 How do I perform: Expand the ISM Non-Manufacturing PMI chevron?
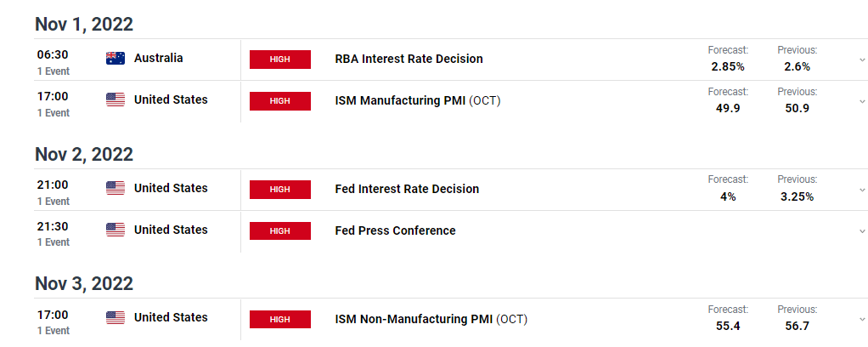[862, 319]
